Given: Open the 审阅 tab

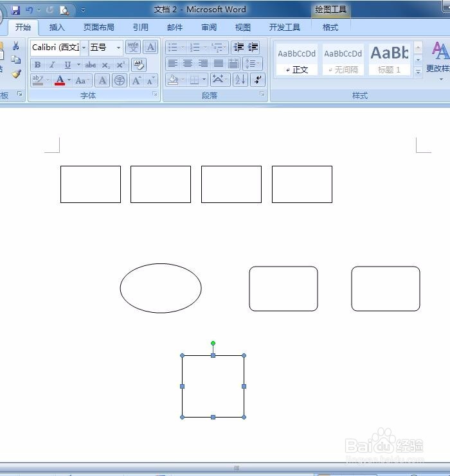Looking at the screenshot, I should (x=209, y=28).
